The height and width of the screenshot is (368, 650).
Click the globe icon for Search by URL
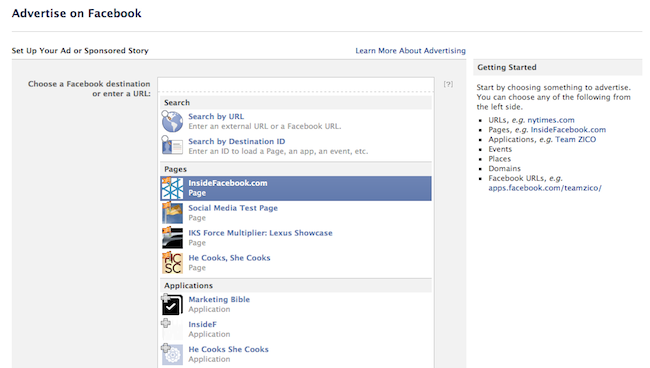click(172, 121)
